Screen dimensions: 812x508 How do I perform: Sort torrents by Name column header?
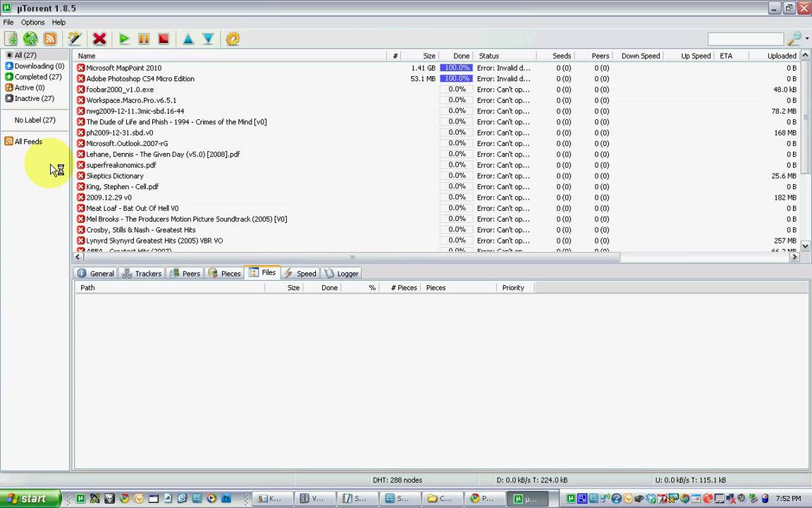tap(231, 56)
